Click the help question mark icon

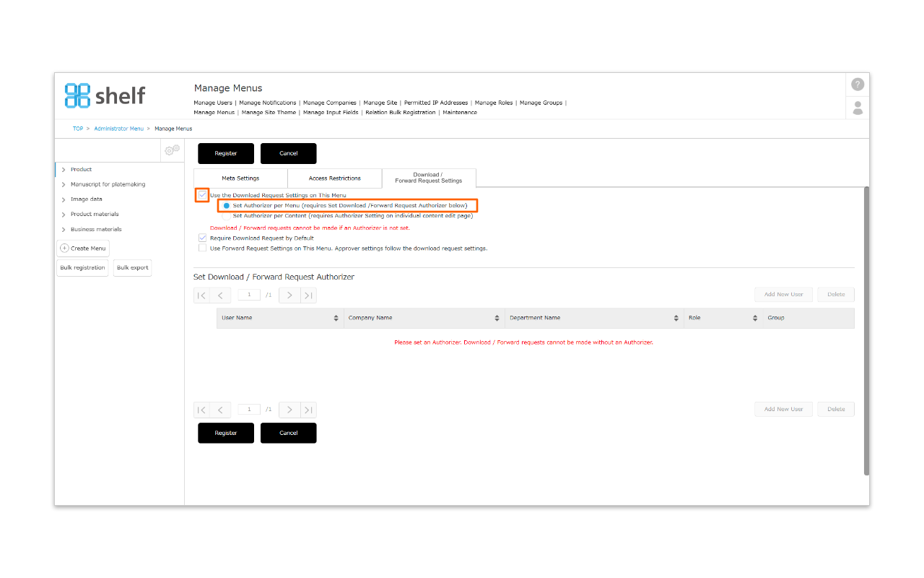[x=858, y=85]
